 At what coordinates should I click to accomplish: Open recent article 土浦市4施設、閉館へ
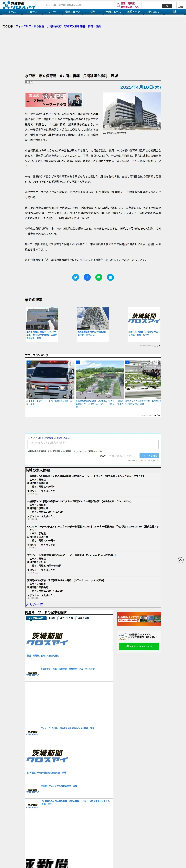pos(42,324)
